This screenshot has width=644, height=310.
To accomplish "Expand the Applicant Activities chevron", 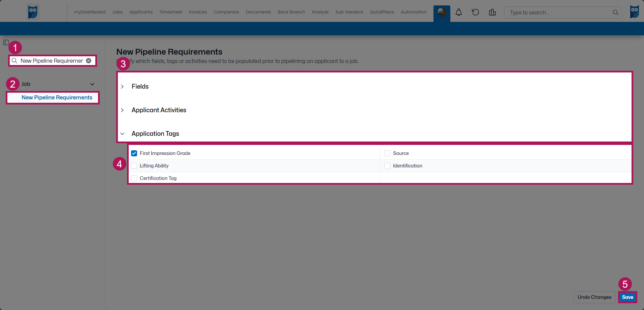I will pyautogui.click(x=122, y=110).
